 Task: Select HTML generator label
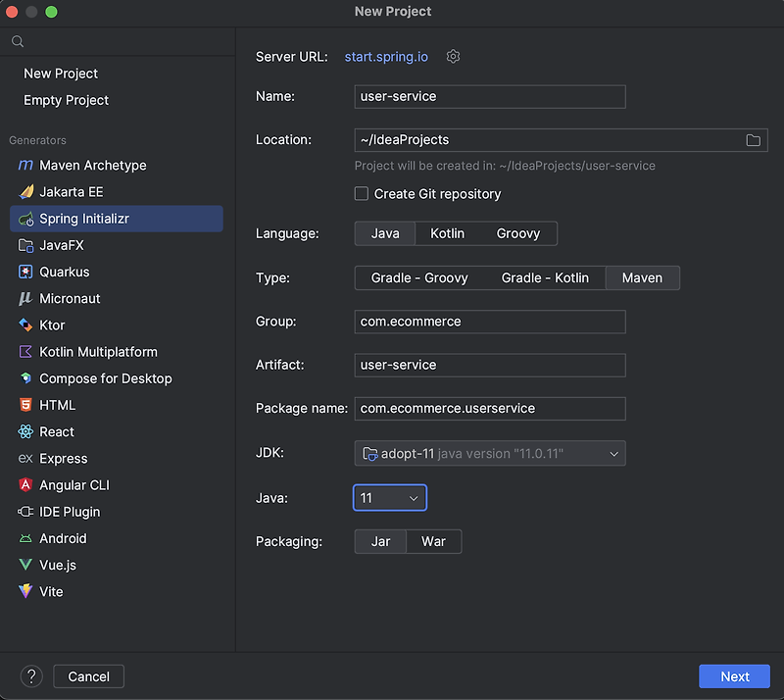point(58,405)
